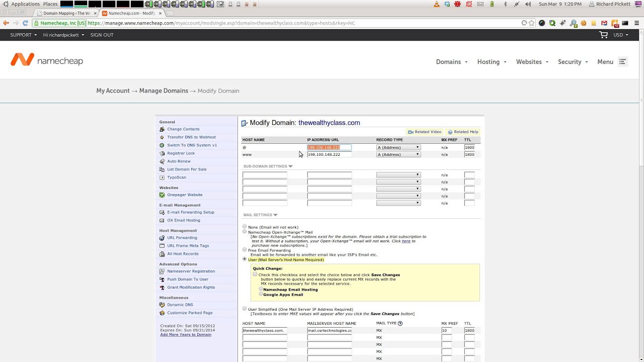Open the Chrome hamburger menu

point(636,23)
